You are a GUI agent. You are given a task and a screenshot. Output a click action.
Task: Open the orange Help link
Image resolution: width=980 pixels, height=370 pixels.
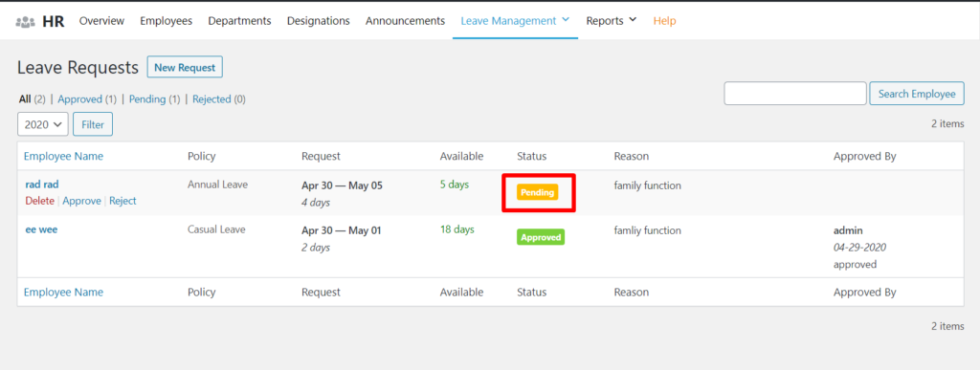664,21
